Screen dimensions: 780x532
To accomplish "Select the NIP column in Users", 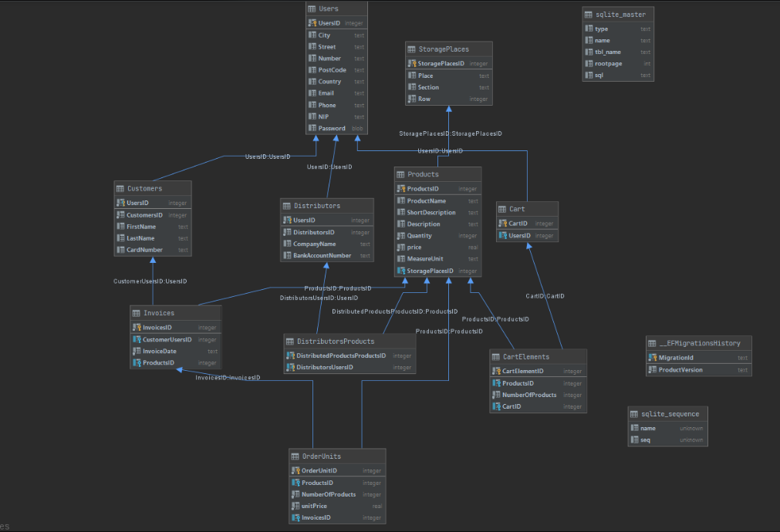I will click(x=337, y=117).
